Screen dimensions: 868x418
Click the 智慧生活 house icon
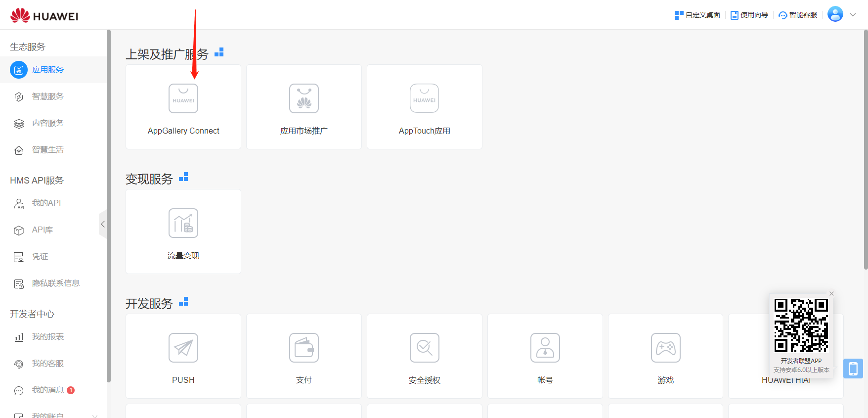(19, 150)
